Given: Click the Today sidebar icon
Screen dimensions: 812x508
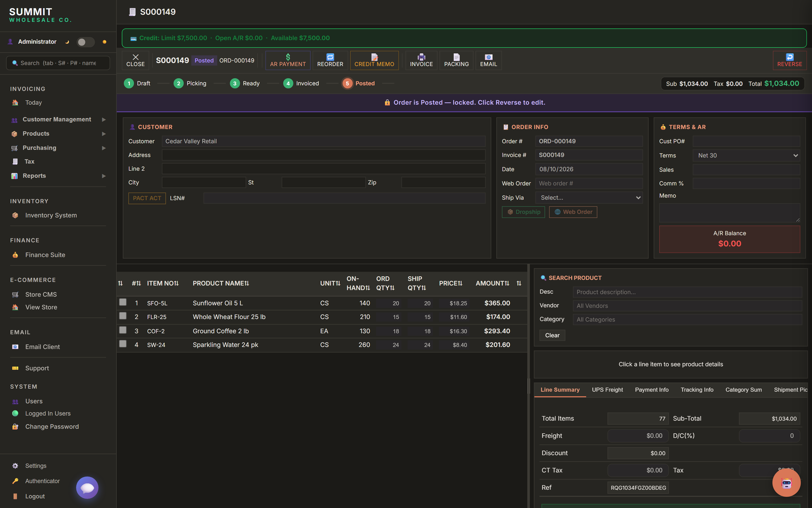Looking at the screenshot, I should click(15, 103).
